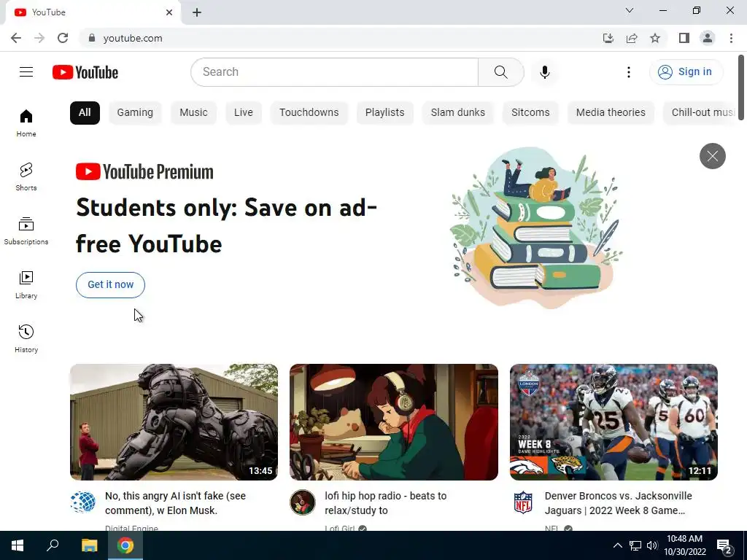Viewport: 747px width, 560px height.
Task: Select the All filter chip
Action: [85, 113]
